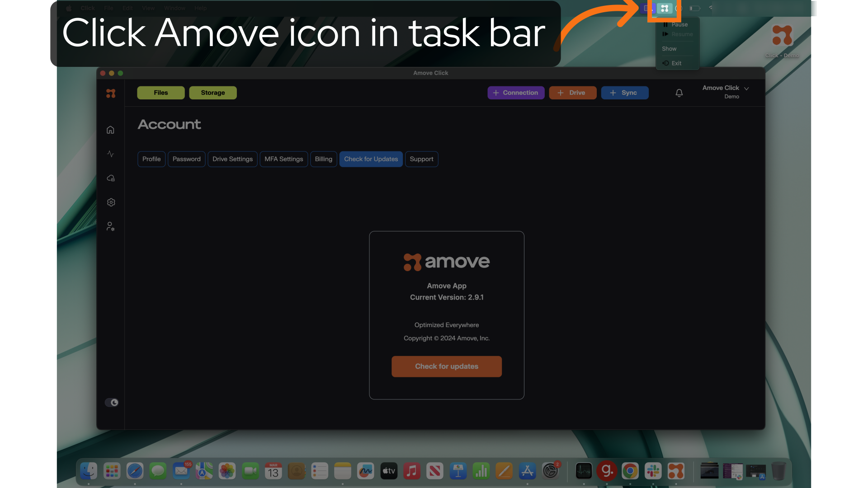Toggle the dark mode switch
Screen dimensions: 868x488
(x=112, y=403)
